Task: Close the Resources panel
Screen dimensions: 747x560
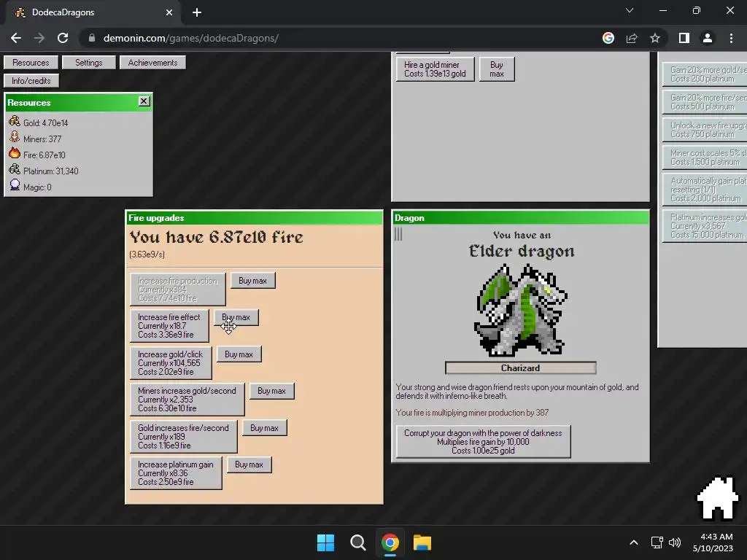Action: click(x=144, y=101)
